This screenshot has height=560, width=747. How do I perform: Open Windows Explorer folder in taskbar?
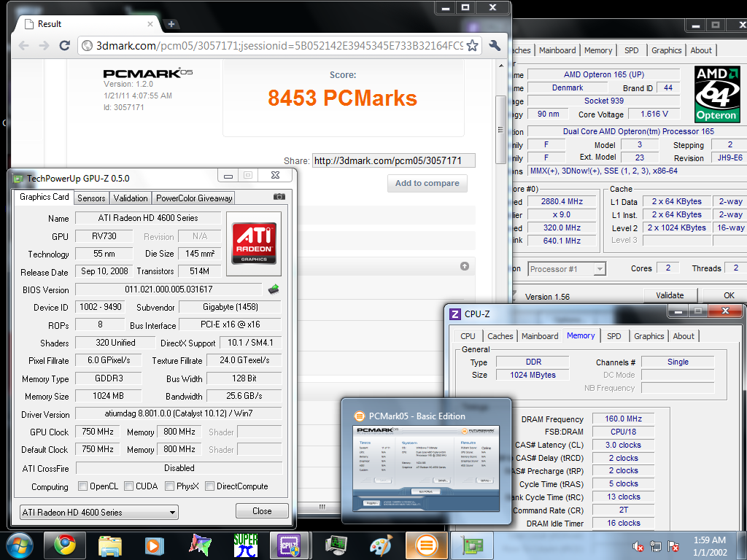(109, 545)
